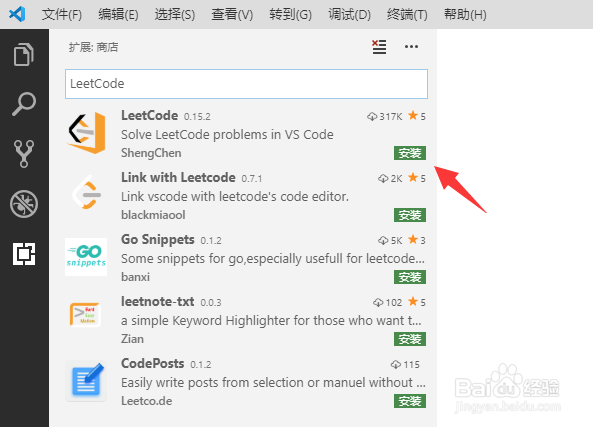
Task: Install the LeetCode extension by ShengChen
Action: coord(410,153)
